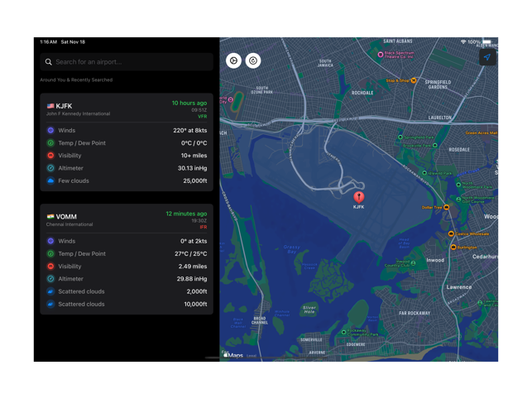The image size is (532, 399).
Task: Click the VOMM Winds icon
Action: (x=50, y=241)
